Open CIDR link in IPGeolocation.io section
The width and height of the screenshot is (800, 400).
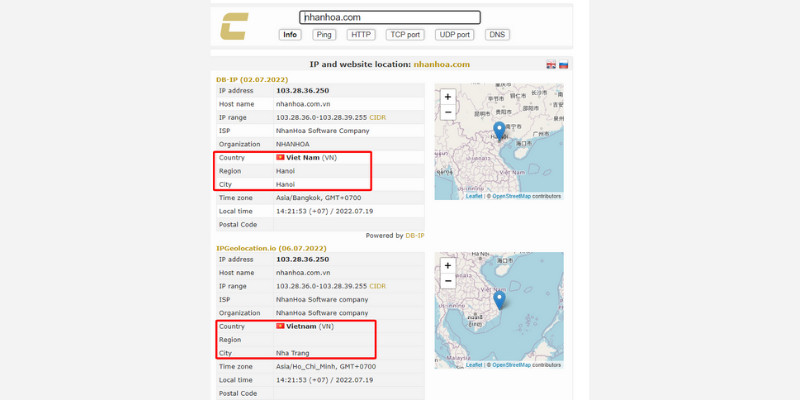[378, 286]
